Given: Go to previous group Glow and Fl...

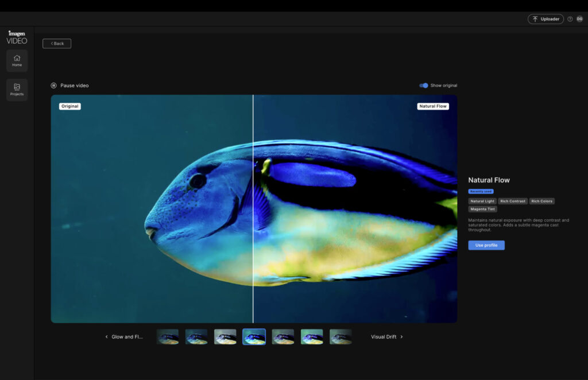Looking at the screenshot, I should (123, 337).
